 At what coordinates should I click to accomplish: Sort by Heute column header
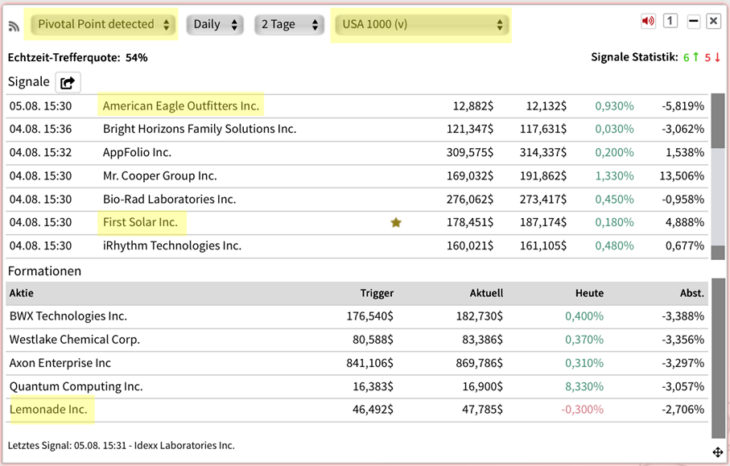(x=589, y=293)
